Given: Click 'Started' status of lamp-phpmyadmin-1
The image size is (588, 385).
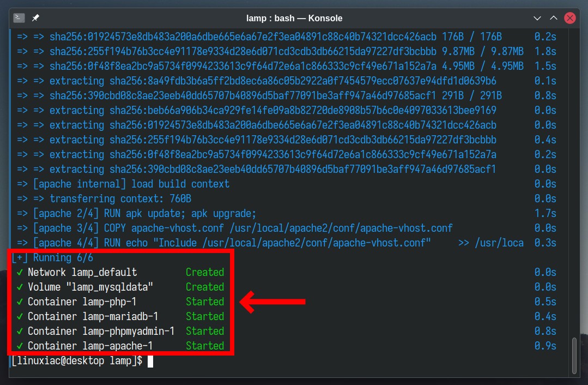Looking at the screenshot, I should pyautogui.click(x=205, y=331).
